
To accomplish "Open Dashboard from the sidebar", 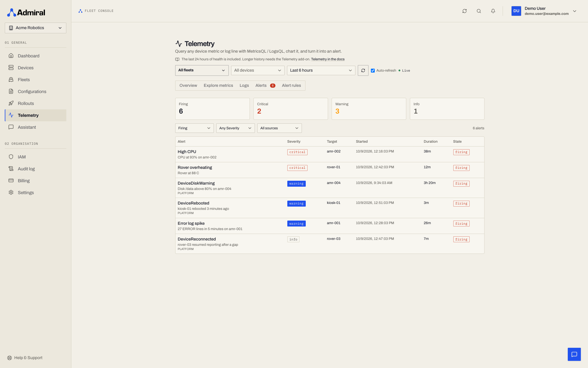I will (35, 56).
